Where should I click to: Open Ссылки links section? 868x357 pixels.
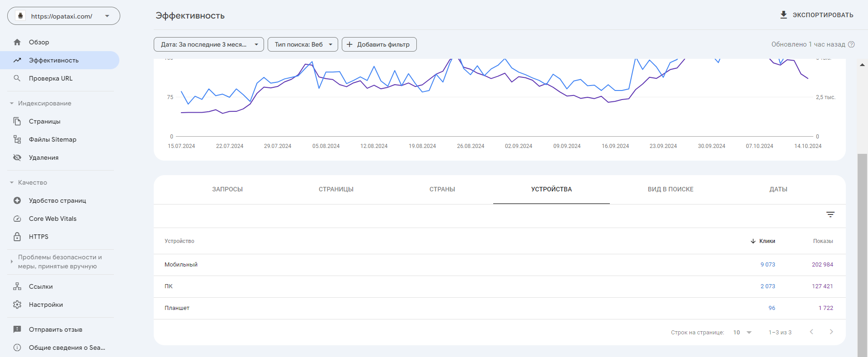click(x=41, y=286)
